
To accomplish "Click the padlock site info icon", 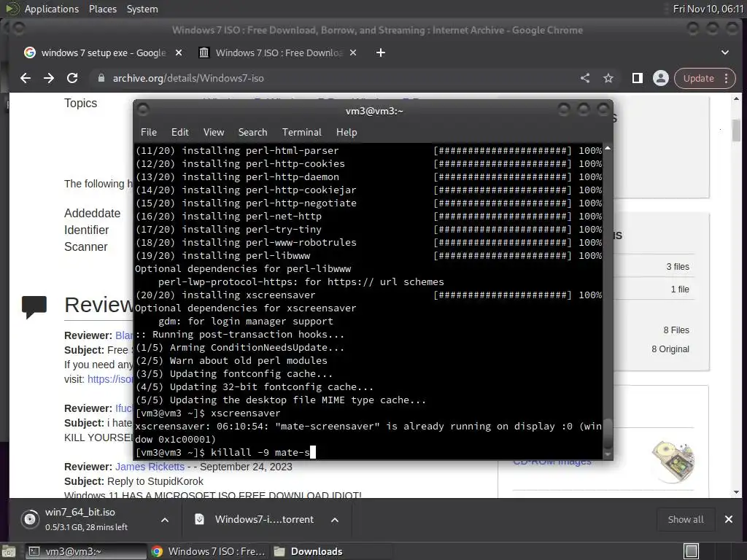I will 101,78.
